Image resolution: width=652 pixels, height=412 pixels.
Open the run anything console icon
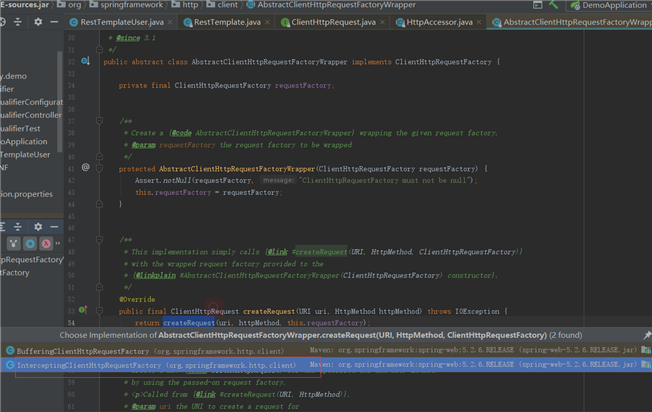point(538,5)
